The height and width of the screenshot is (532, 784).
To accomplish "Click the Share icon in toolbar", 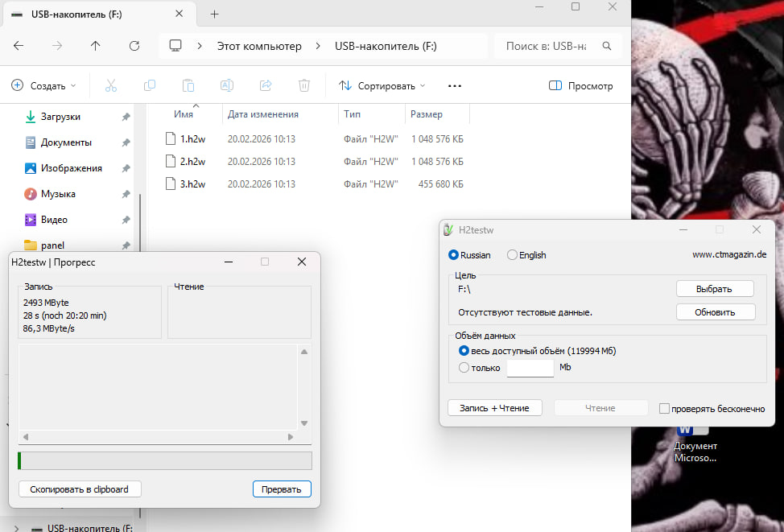I will (266, 85).
